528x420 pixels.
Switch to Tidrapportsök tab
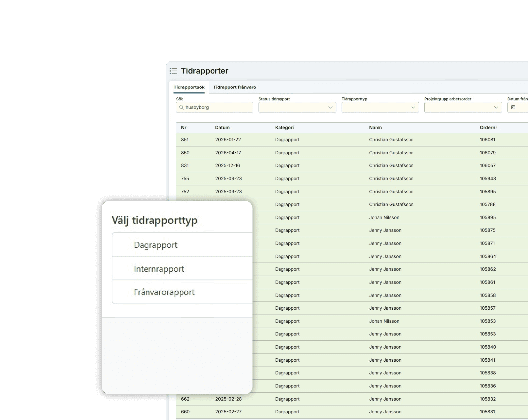pos(189,87)
